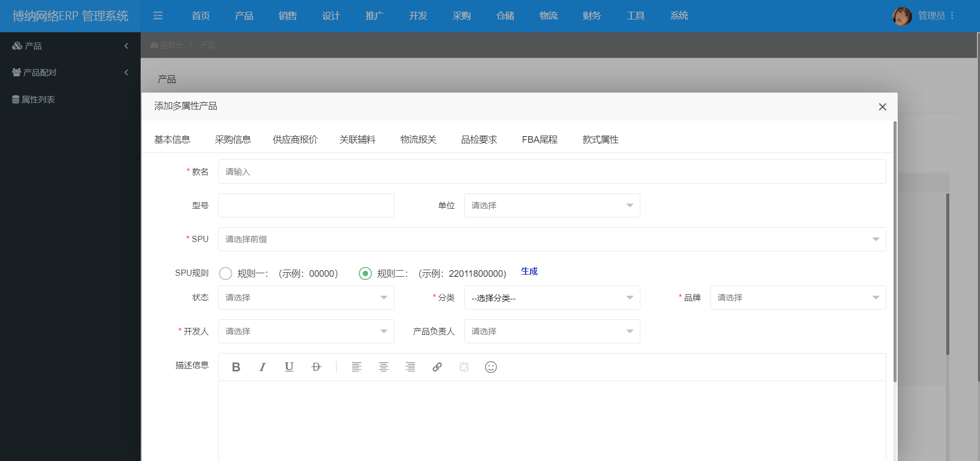Click the 款名 name input field
This screenshot has height=461, width=980.
pos(552,171)
